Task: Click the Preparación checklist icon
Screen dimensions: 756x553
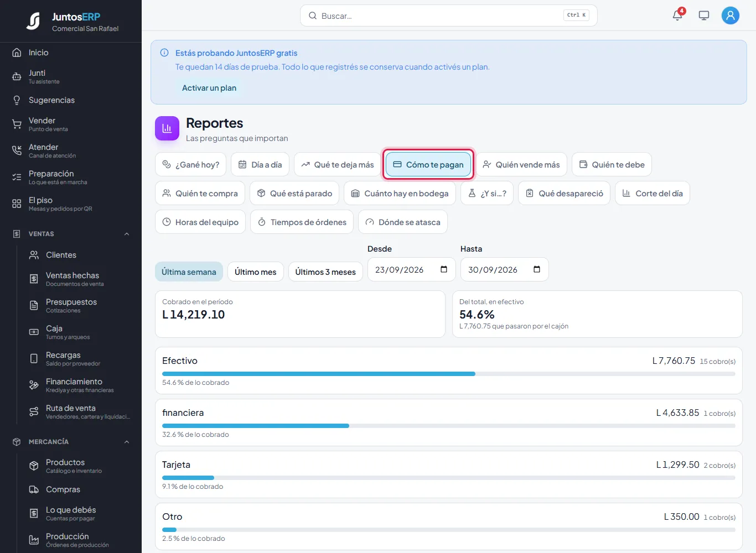Action: [x=17, y=178]
